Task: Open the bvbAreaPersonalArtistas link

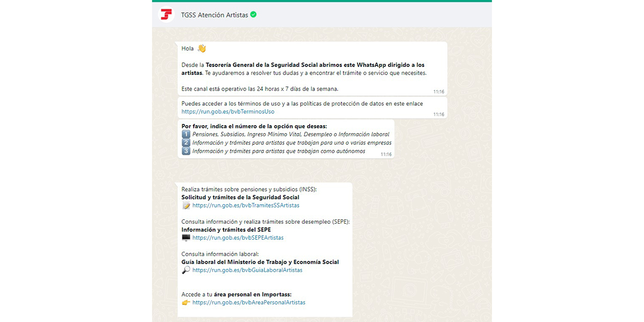Action: point(248,303)
